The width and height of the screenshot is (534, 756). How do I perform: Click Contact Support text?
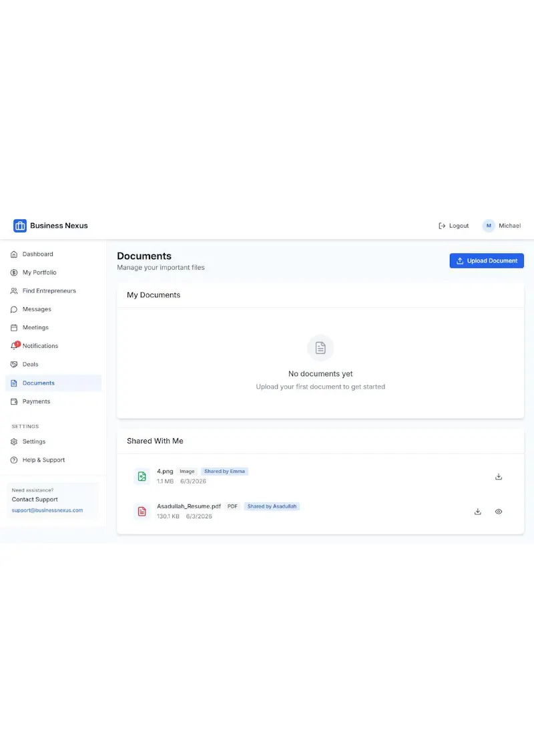(35, 500)
